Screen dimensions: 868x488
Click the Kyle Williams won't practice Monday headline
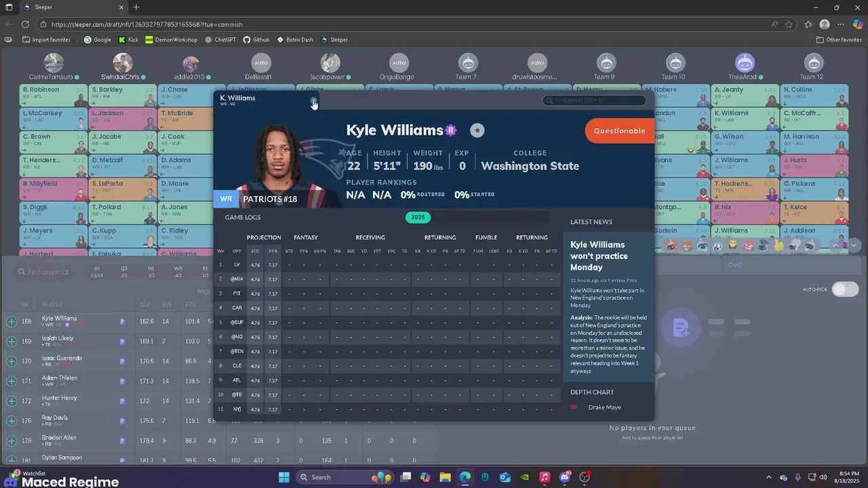click(x=599, y=256)
